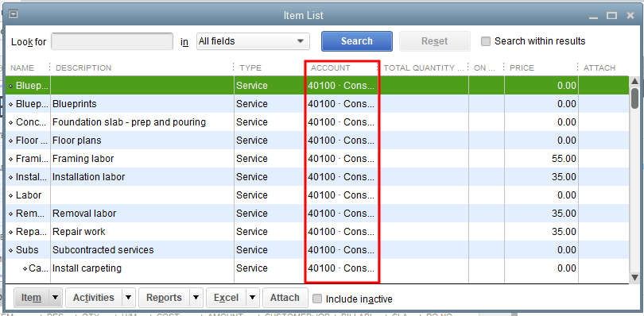Click the vertical scrollbar thumb
The image size is (644, 316).
[x=634, y=98]
